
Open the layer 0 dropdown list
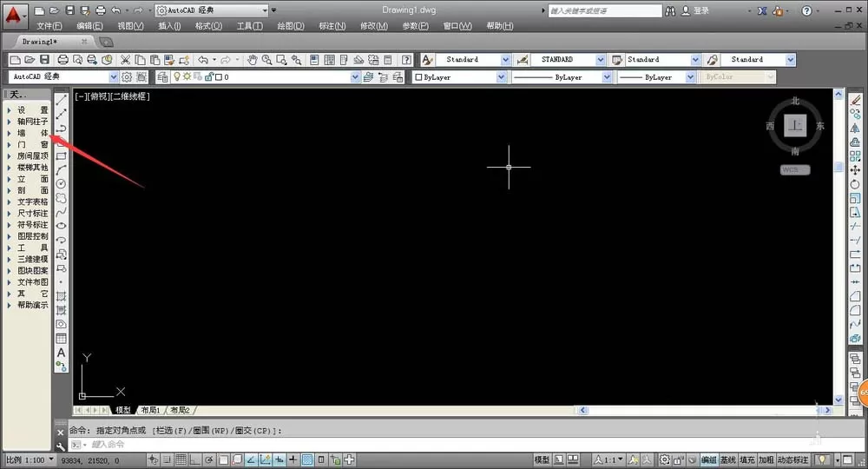pos(355,77)
